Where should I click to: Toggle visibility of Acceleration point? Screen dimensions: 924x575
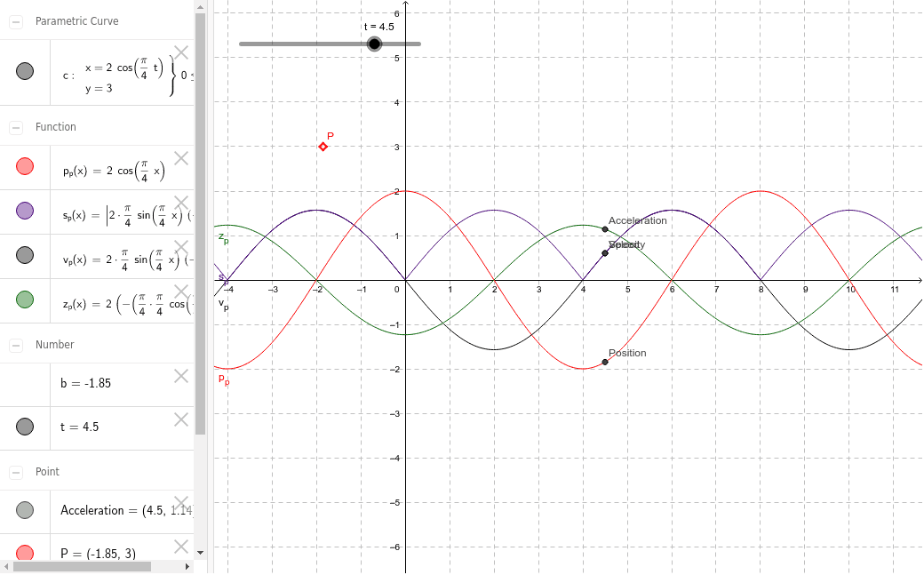pyautogui.click(x=25, y=510)
